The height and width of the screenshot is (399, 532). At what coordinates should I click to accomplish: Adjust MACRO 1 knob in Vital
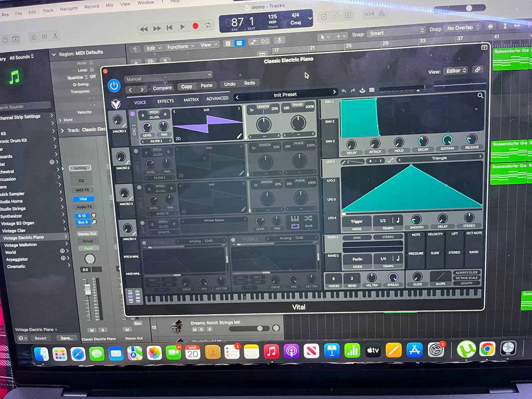[x=118, y=120]
